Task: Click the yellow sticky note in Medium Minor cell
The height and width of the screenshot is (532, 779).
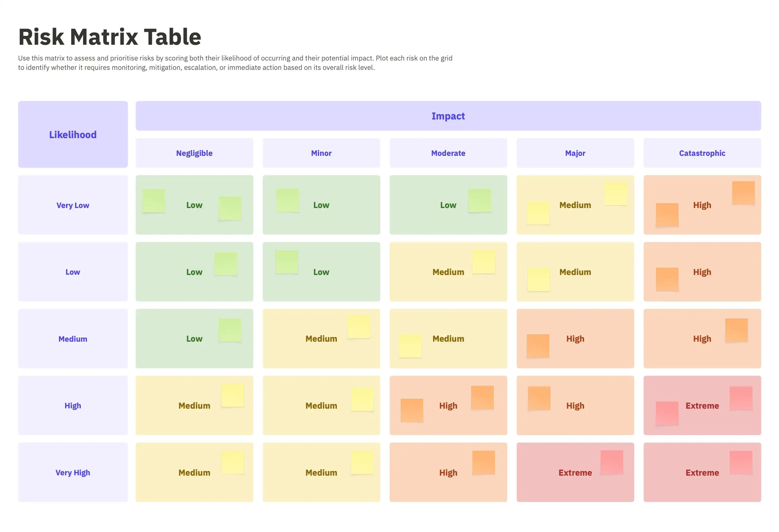Action: tap(359, 327)
